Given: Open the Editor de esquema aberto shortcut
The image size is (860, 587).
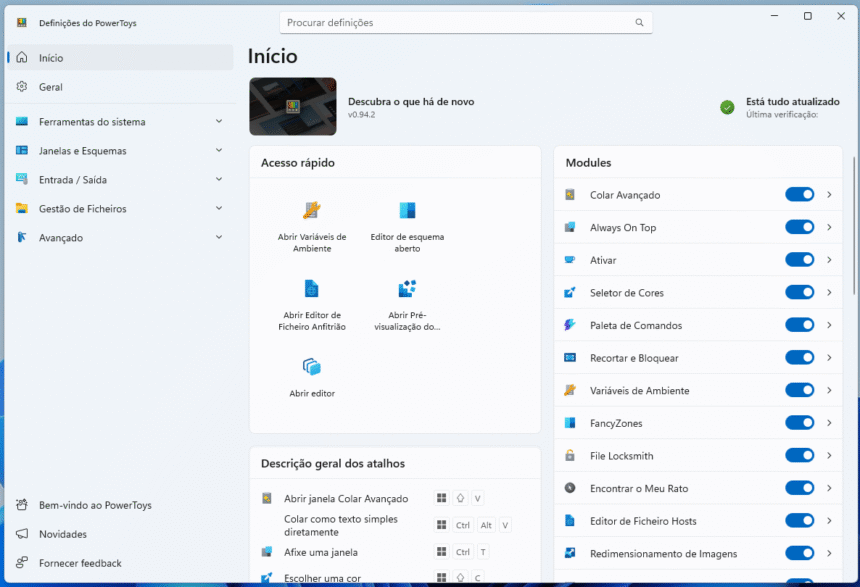Looking at the screenshot, I should point(407,210).
